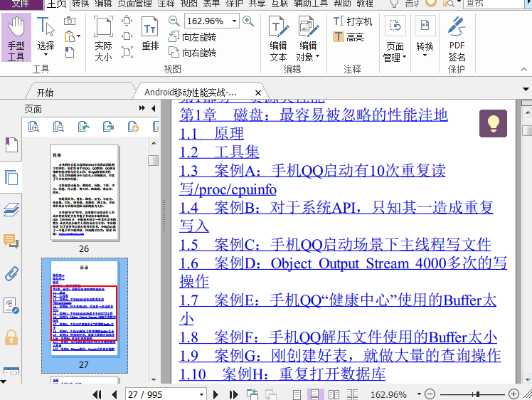Image resolution: width=532 pixels, height=400 pixels.
Task: Click the lightbulb tips button
Action: (493, 124)
